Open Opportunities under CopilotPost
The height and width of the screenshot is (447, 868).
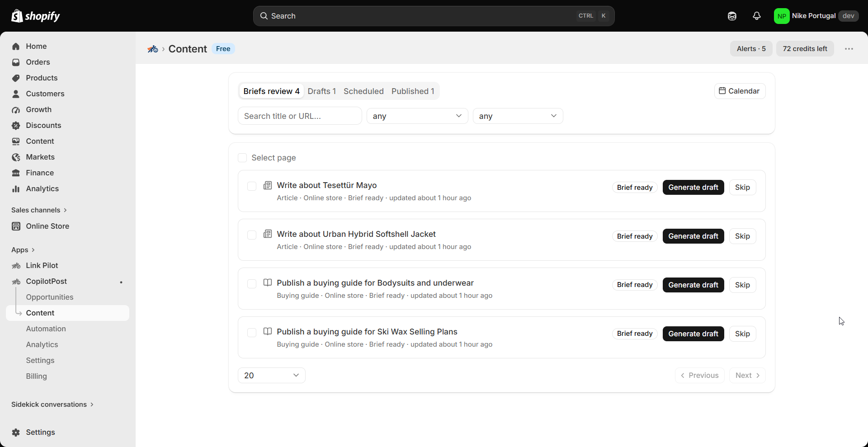[50, 297]
